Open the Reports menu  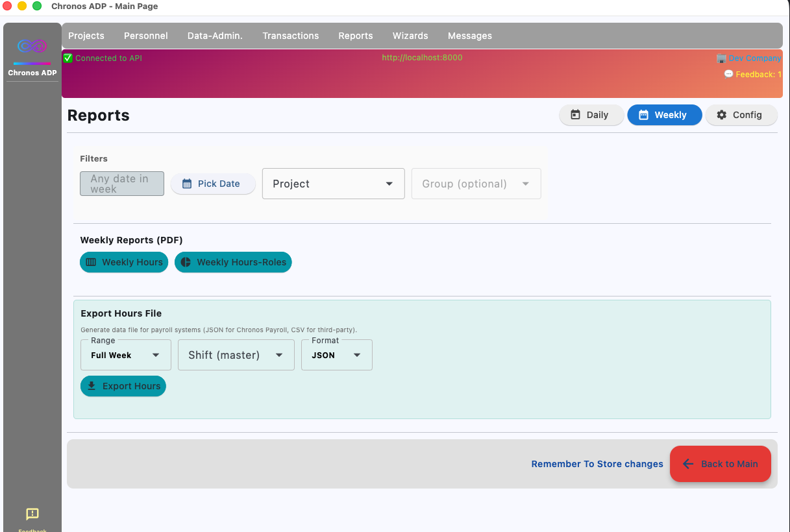356,36
